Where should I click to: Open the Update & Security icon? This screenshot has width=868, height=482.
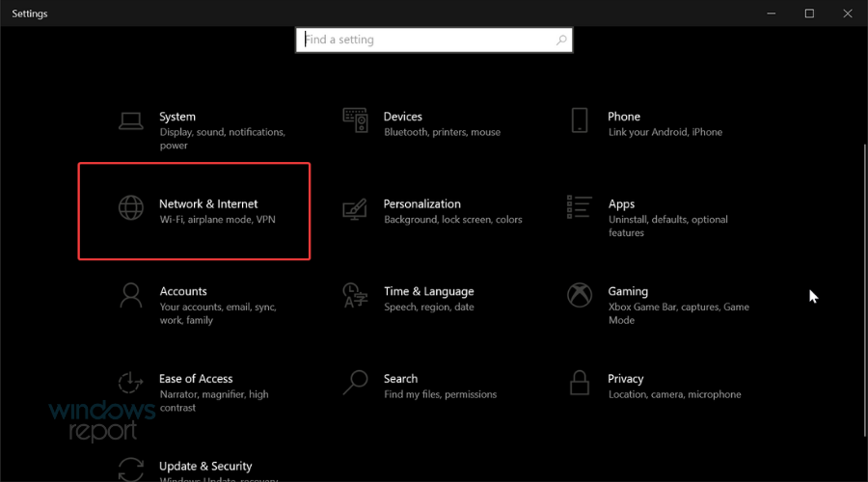tap(130, 469)
